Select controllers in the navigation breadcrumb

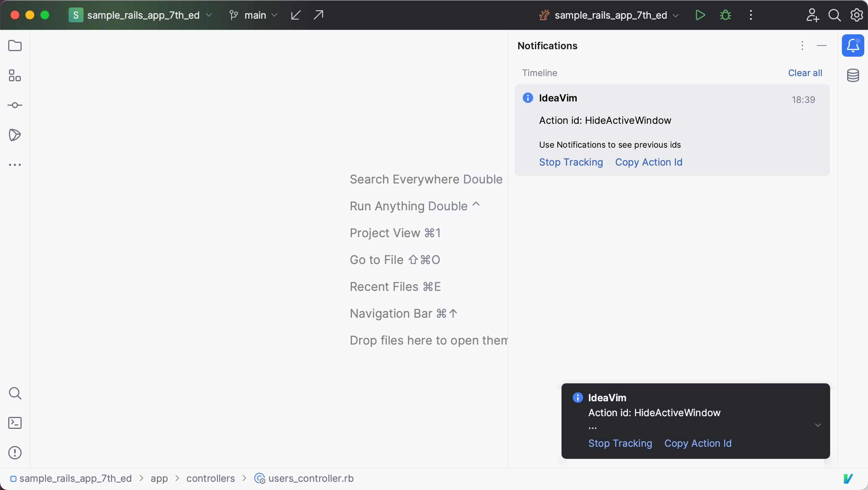[211, 478]
